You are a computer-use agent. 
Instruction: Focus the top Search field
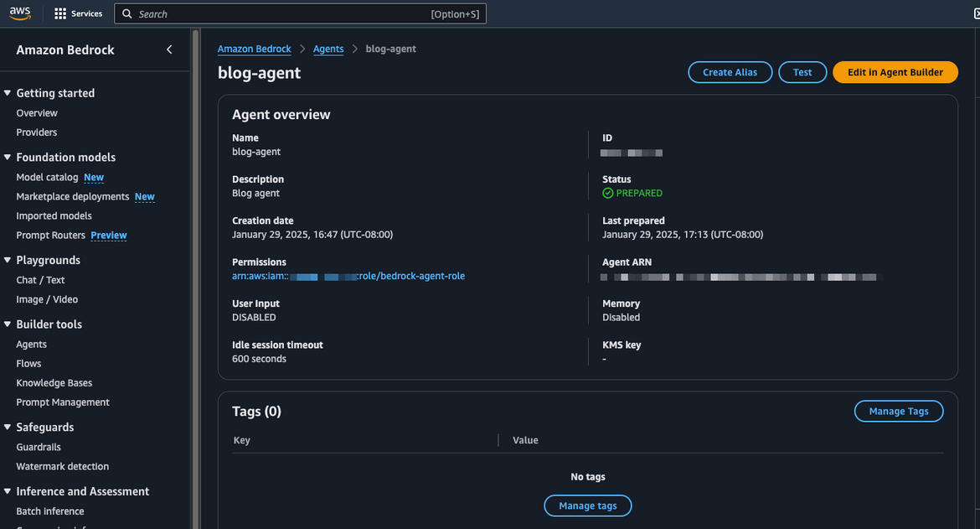pyautogui.click(x=300, y=13)
